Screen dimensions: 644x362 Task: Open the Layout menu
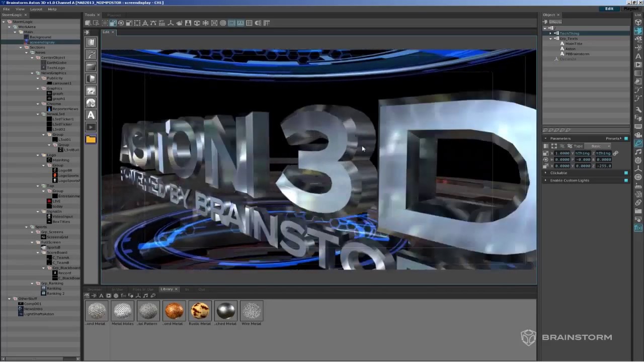tap(36, 9)
